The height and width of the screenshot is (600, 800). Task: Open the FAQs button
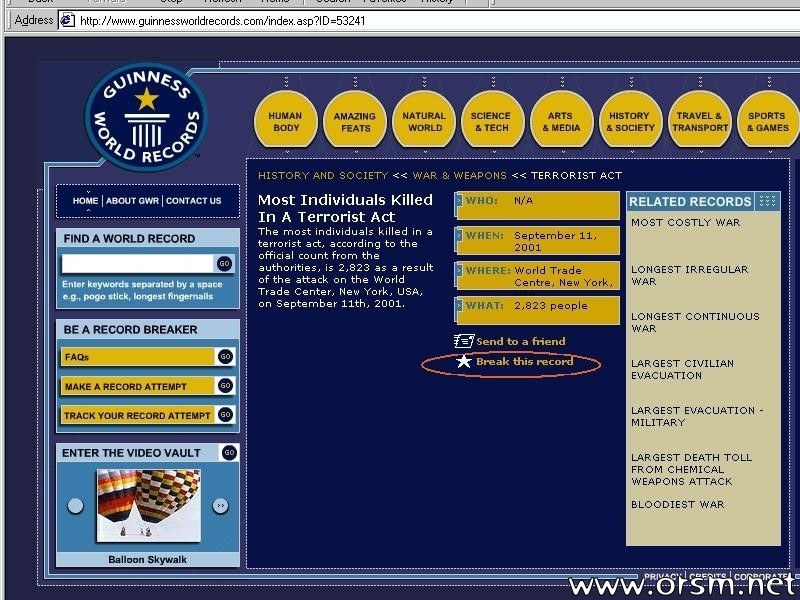pos(138,357)
